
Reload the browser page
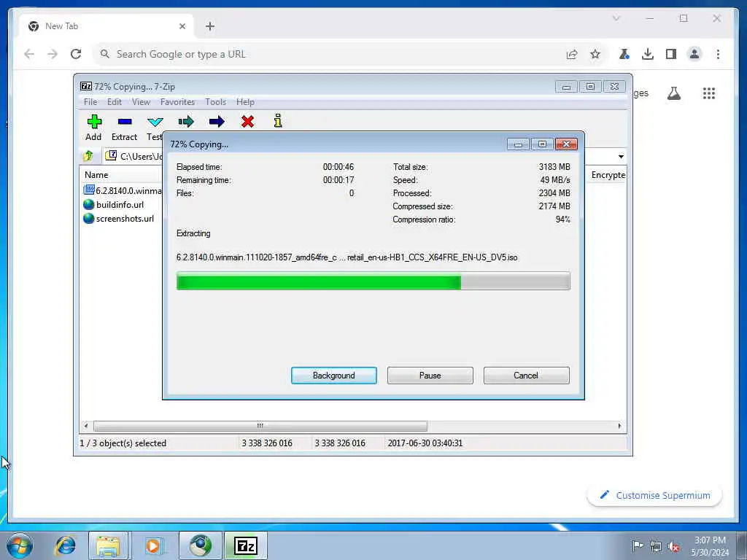76,54
